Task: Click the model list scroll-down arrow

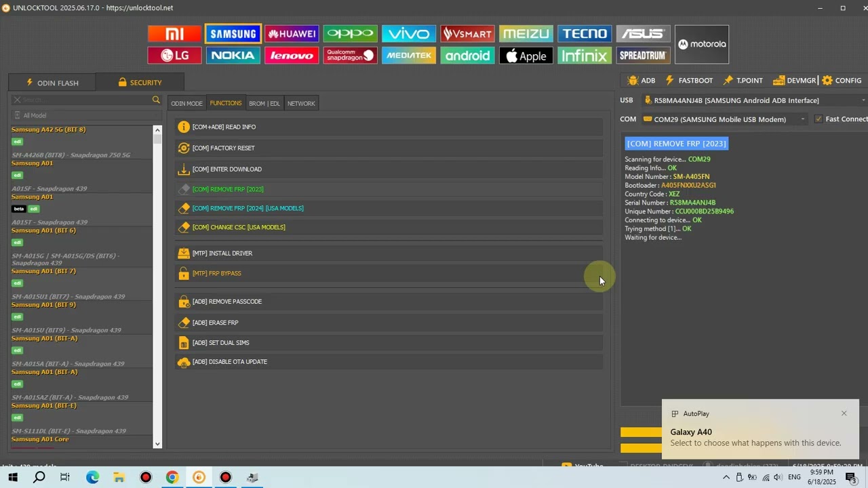Action: (157, 444)
